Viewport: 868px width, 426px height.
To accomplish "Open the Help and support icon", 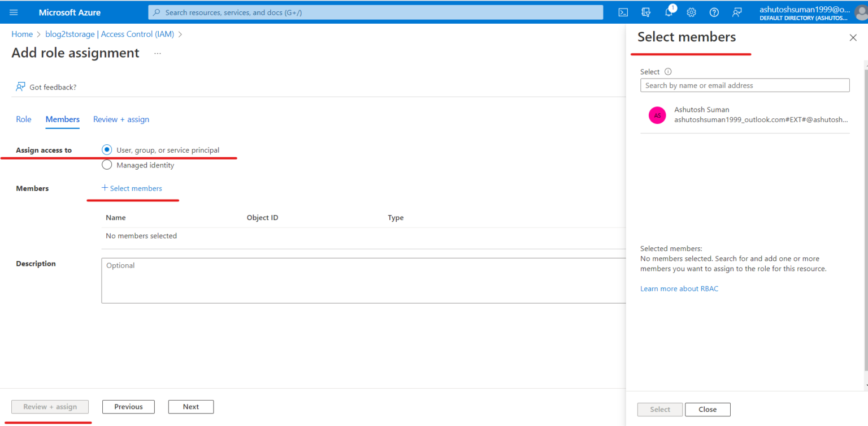I will pos(714,12).
